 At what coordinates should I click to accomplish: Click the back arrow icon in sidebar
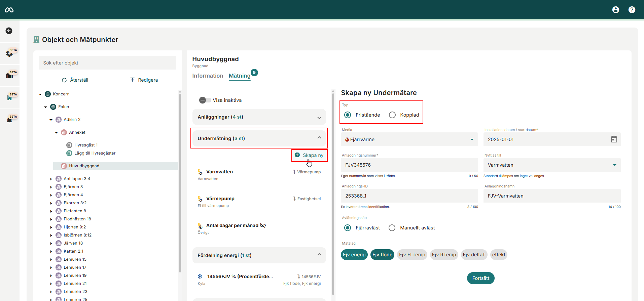[x=9, y=31]
